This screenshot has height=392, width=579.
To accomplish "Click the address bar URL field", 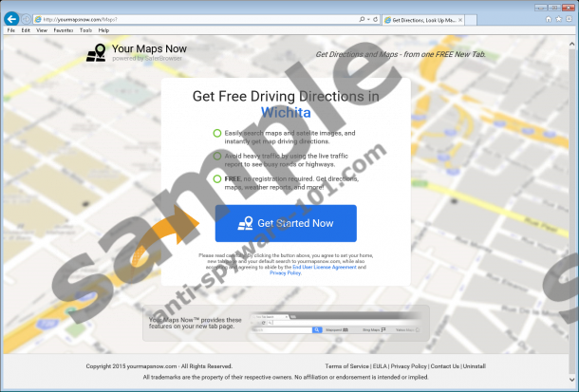I will 190,19.
